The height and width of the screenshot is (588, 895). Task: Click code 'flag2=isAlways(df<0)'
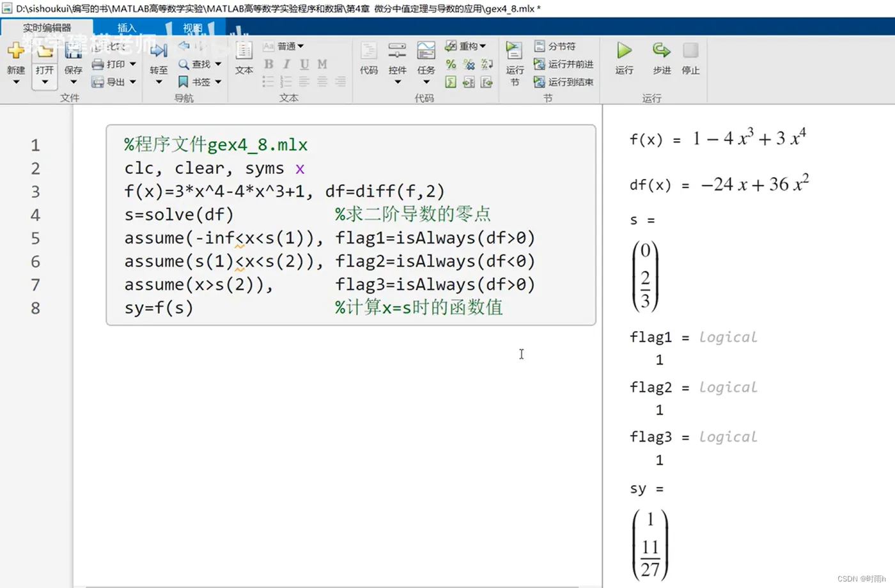[x=435, y=261]
